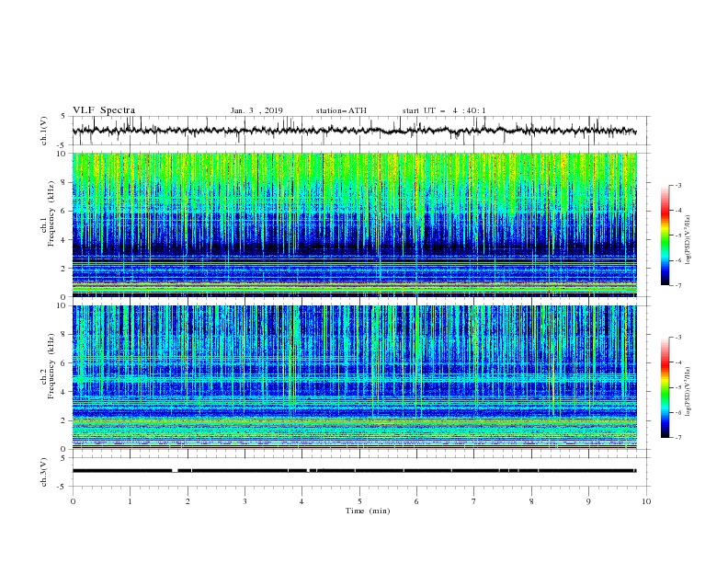Screen dimensions: 728x563
Task: Select the "Jan. 3 , 2019" date text
Action: (256, 110)
